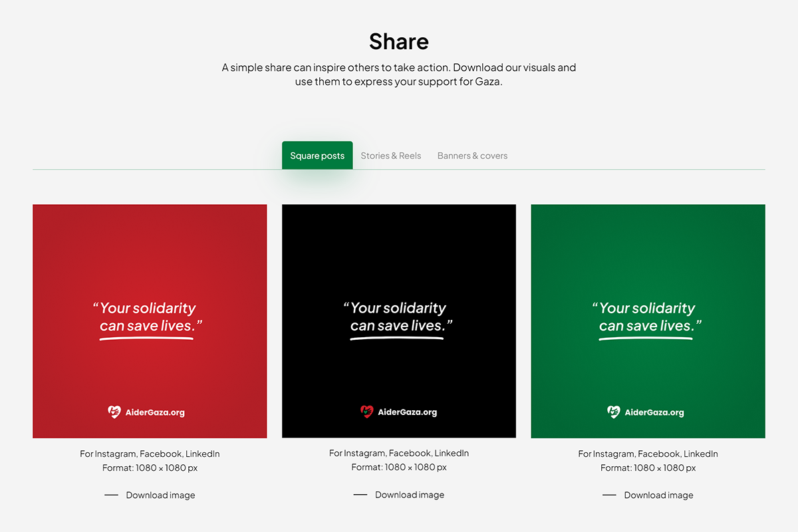Click the quote text on the black post
798x532 pixels.
[398, 317]
